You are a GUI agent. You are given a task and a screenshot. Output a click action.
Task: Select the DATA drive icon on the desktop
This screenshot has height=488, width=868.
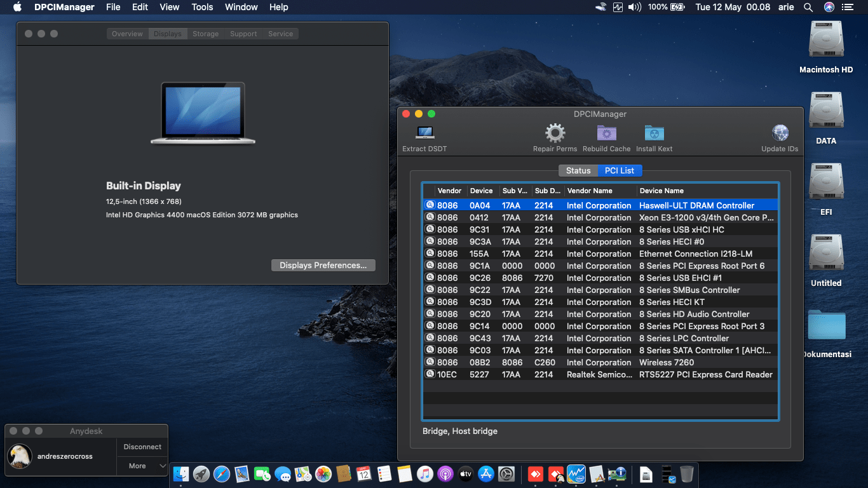tap(826, 111)
